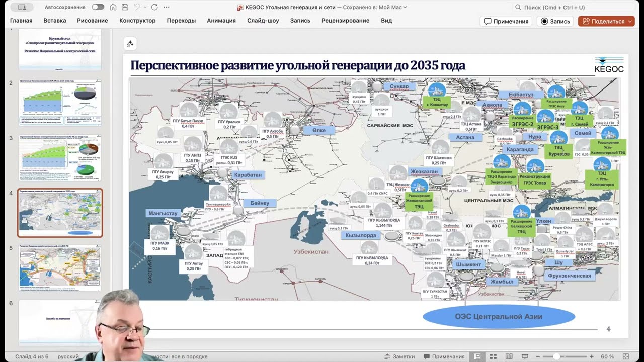Switch to Normal view icon
Screen dimensions: 644x362
pyautogui.click(x=477, y=356)
